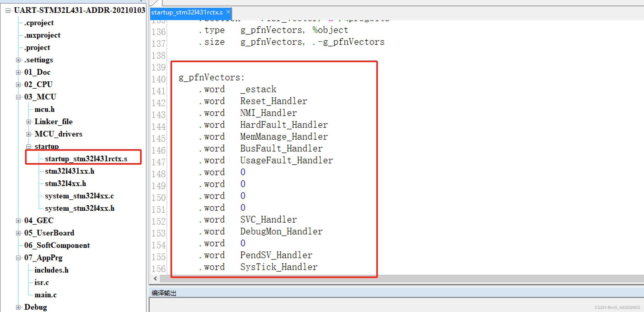Expand the .settings folder
Screen dimensions: 644x312
[18, 60]
